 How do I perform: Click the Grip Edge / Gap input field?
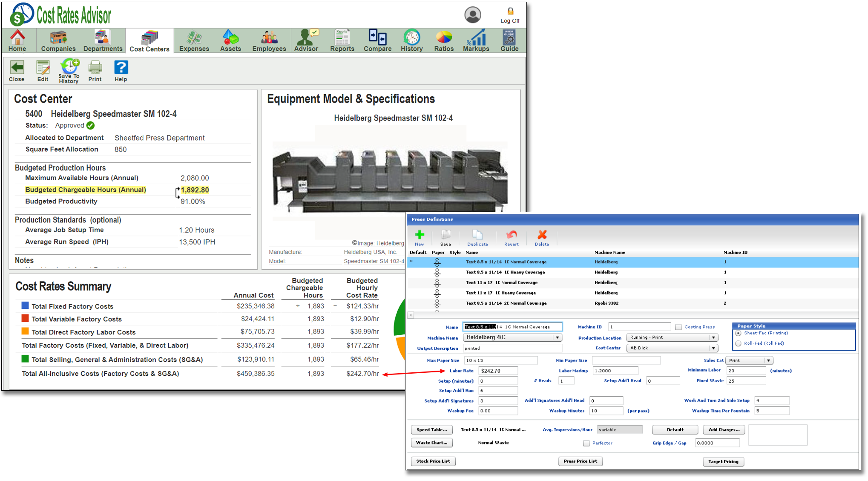(717, 443)
